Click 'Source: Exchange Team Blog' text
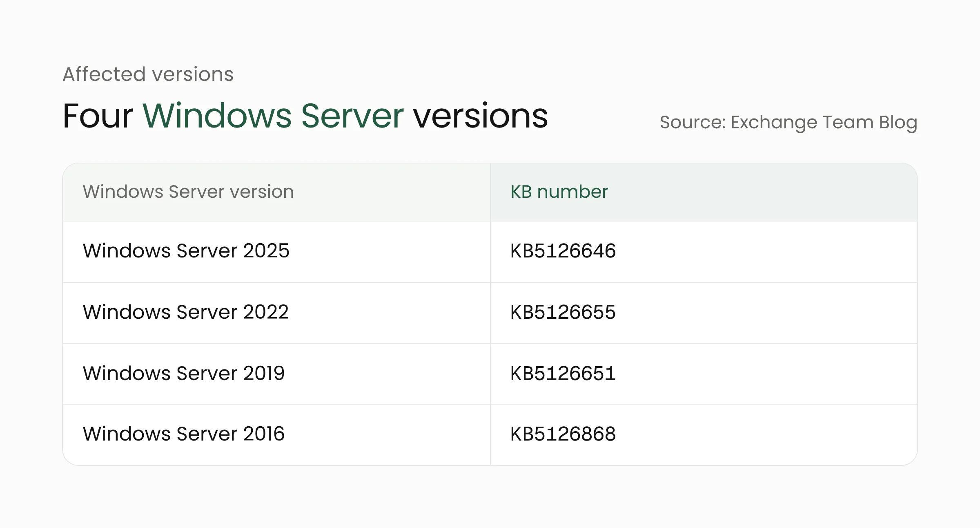 pos(788,123)
